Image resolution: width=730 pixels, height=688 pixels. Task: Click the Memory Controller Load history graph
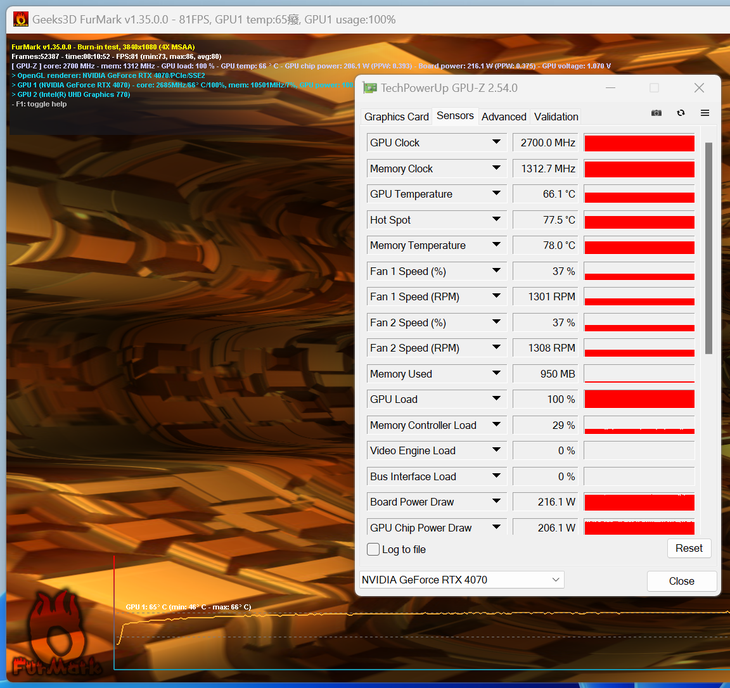(639, 425)
